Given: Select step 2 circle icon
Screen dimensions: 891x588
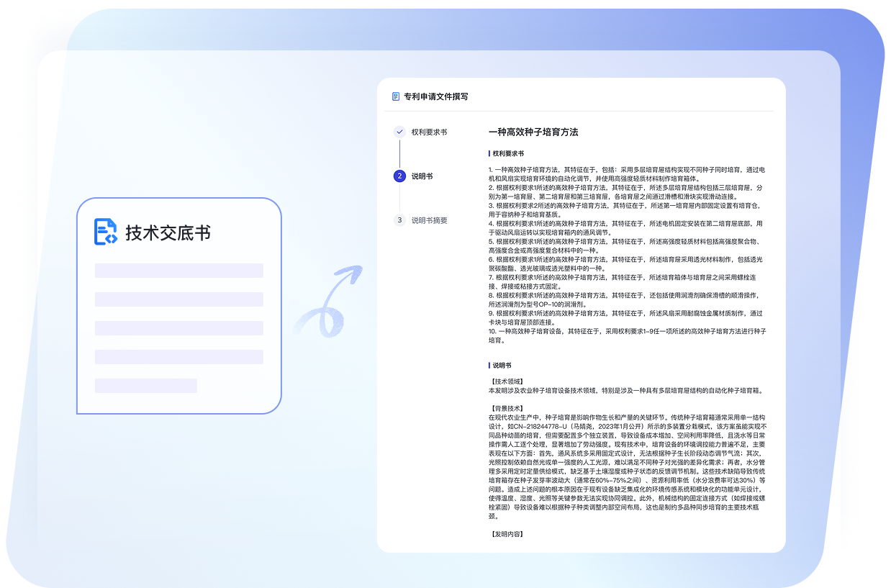Looking at the screenshot, I should point(399,176).
